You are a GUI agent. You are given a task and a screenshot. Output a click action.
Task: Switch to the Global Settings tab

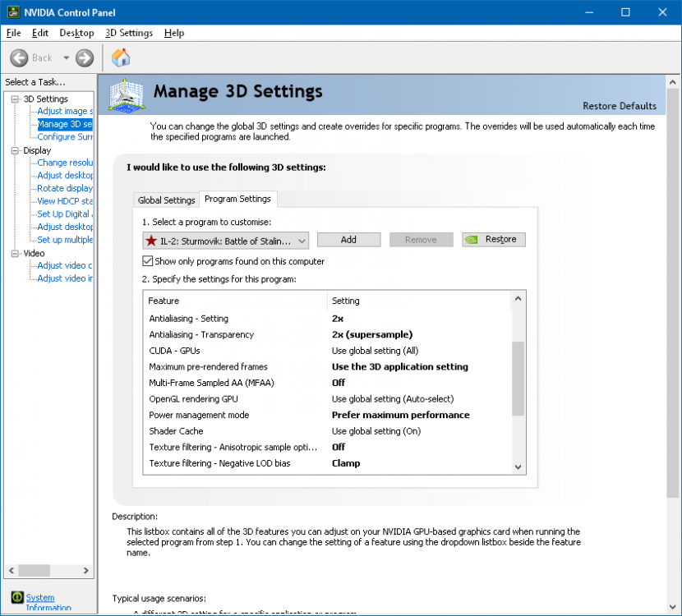pos(167,200)
